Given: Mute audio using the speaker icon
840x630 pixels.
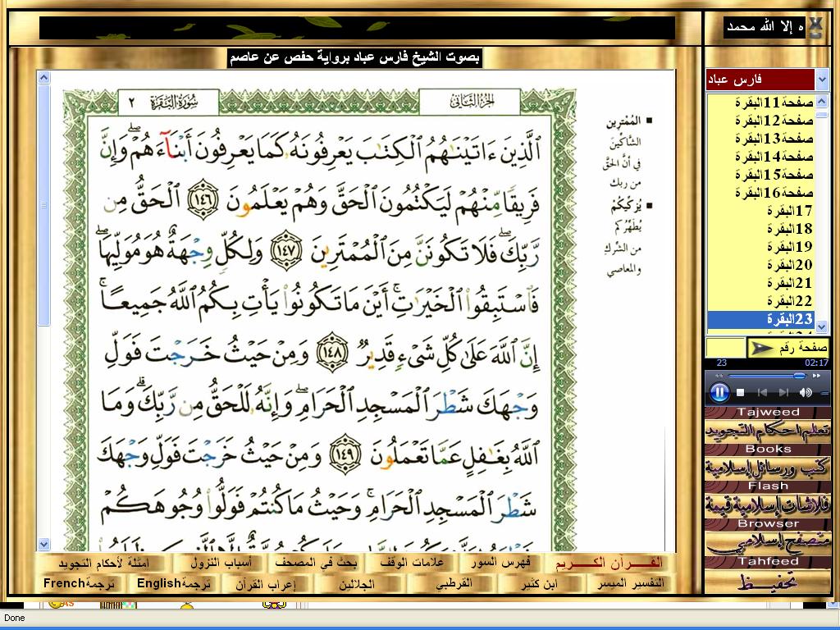Looking at the screenshot, I should [x=806, y=393].
